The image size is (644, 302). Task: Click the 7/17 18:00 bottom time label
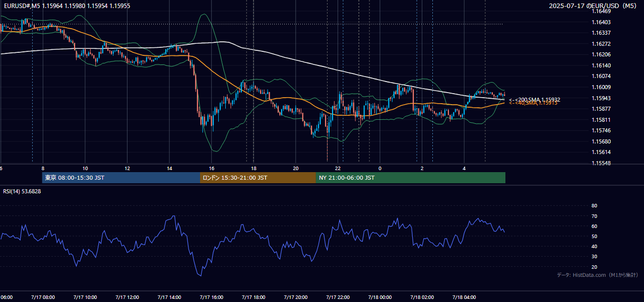pyautogui.click(x=253, y=297)
